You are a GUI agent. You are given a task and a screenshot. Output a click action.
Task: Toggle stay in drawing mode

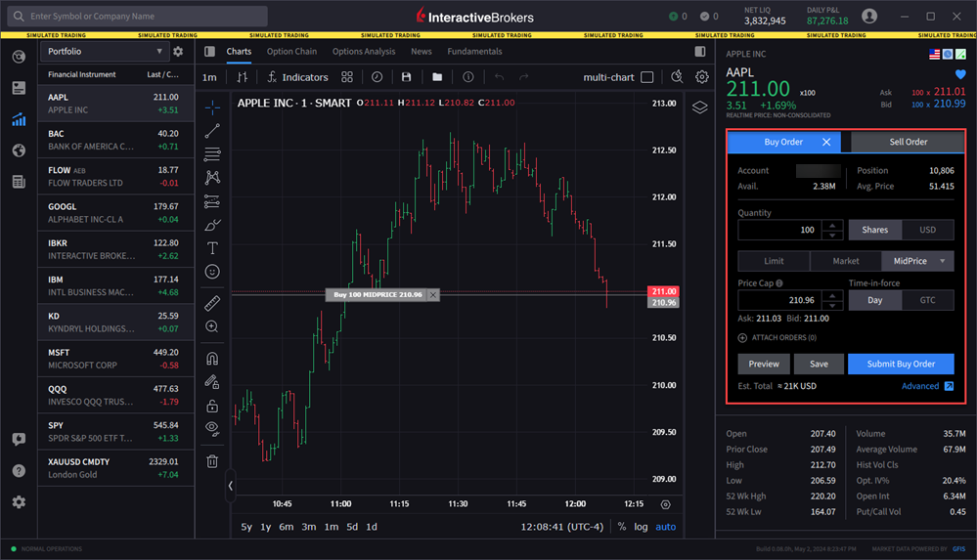212,382
